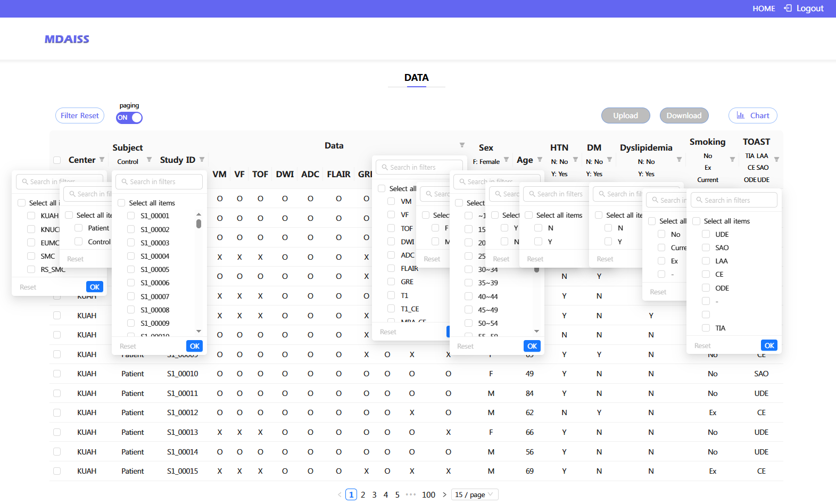Expand the Data column filter dropdown
Screen dimensions: 836x504
(462, 145)
